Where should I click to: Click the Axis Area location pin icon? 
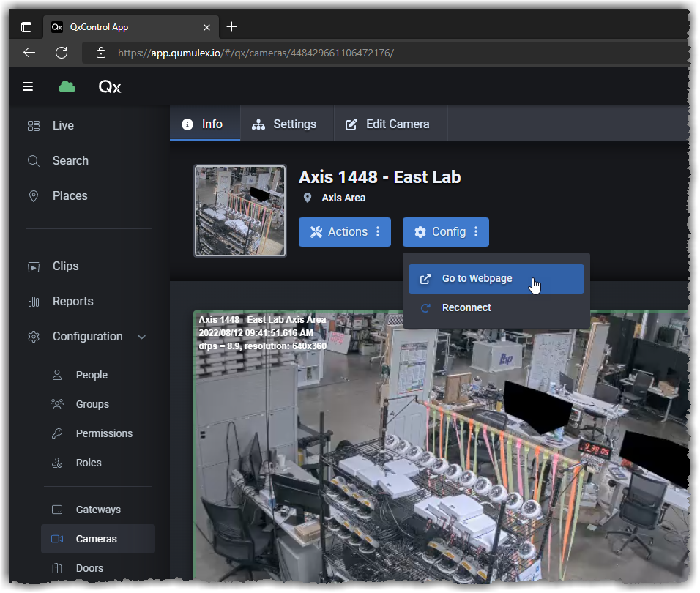pyautogui.click(x=307, y=198)
